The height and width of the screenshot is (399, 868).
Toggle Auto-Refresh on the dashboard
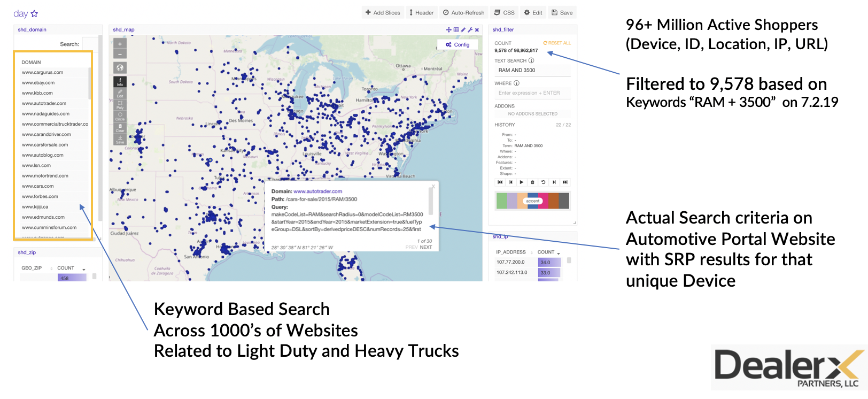coord(463,13)
